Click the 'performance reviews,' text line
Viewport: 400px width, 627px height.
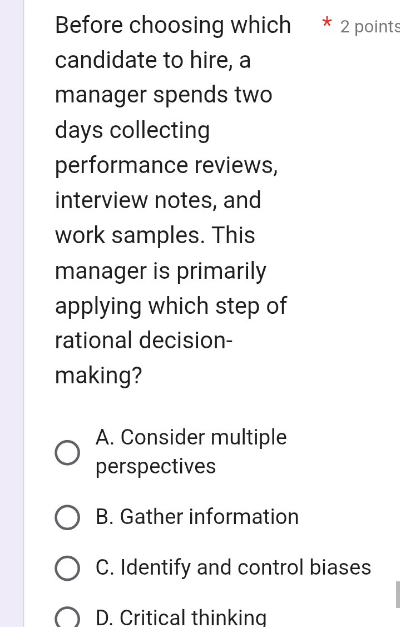click(x=166, y=166)
